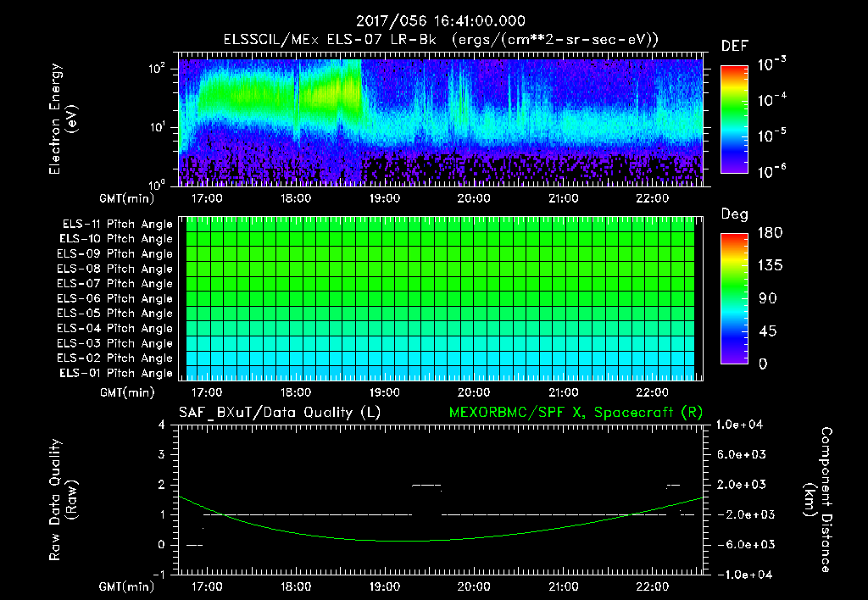Select the ELS-08 Pitch Angle row label
Image resolution: width=868 pixels, height=600 pixels.
pyautogui.click(x=115, y=269)
